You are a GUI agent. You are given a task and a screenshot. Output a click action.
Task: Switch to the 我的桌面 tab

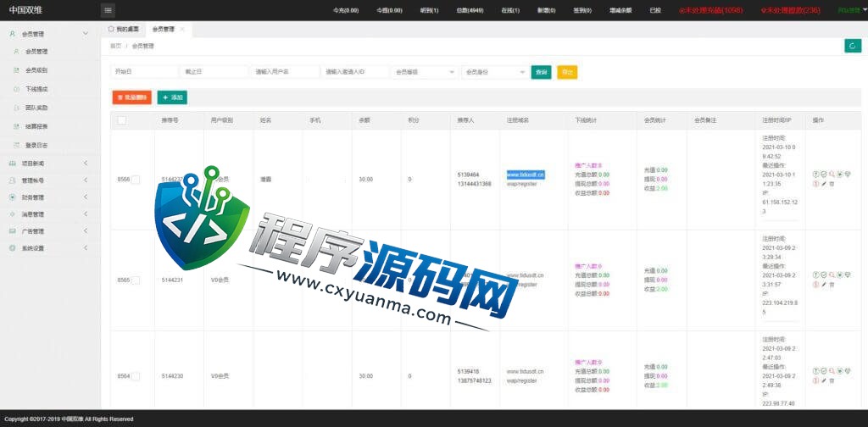pos(124,30)
